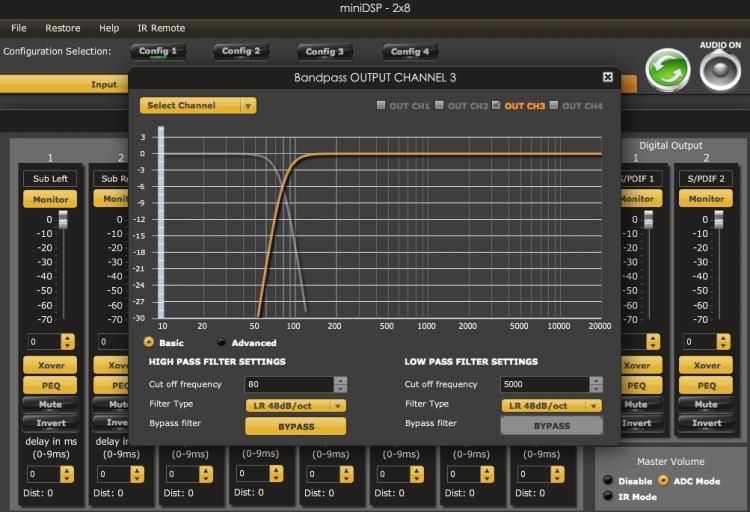The width and height of the screenshot is (750, 512).
Task: Click the high pass BYPASS button
Action: [296, 426]
